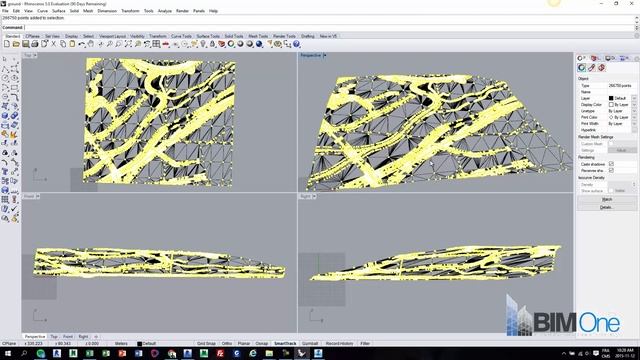Open the Curve menu

(x=42, y=11)
